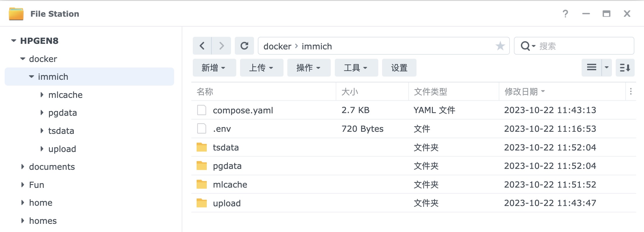The width and height of the screenshot is (644, 232).
Task: Open the 新增 menu
Action: [x=214, y=68]
